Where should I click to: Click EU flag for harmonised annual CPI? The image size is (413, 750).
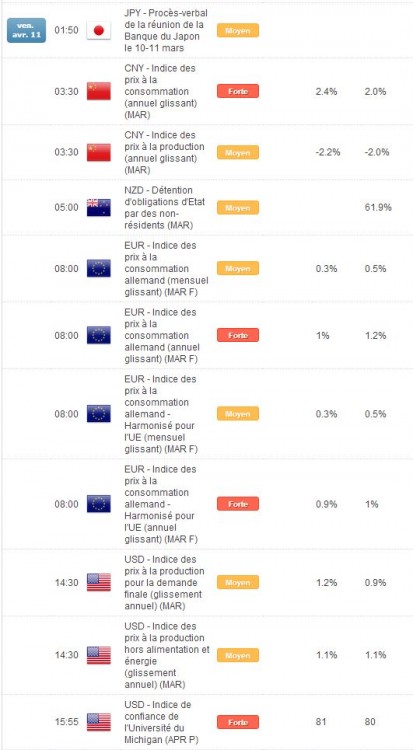pyautogui.click(x=99, y=504)
